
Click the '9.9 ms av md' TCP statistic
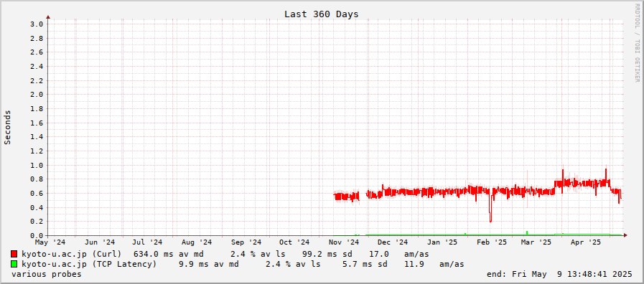point(209,264)
